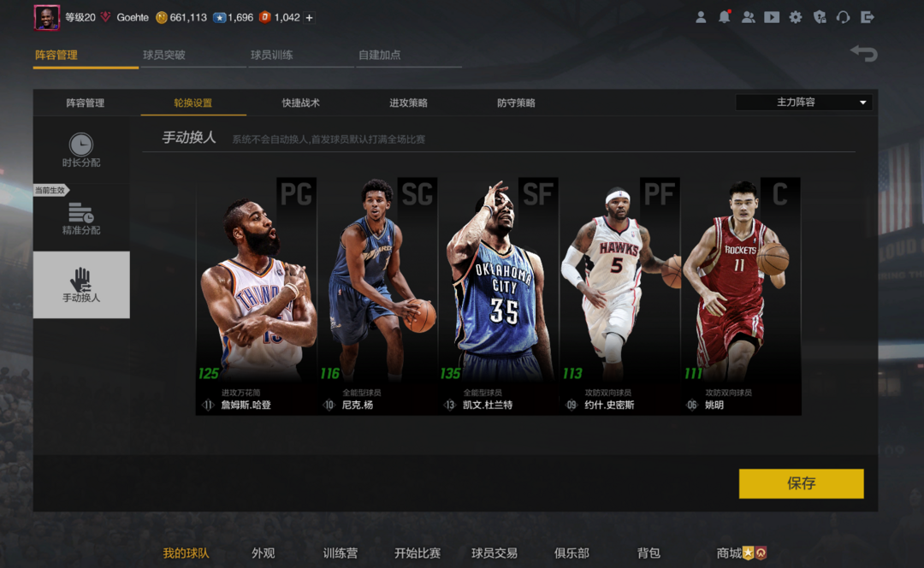
Task: Select the SG card 尼克.杨
Action: point(378,296)
